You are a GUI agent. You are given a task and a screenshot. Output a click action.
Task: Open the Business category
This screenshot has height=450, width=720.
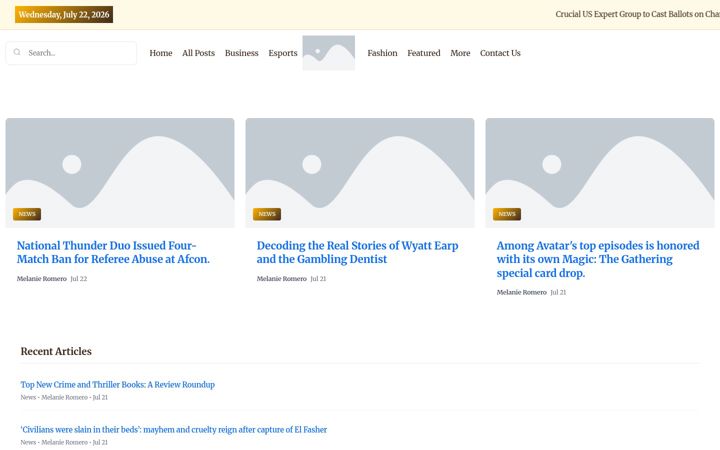point(242,53)
